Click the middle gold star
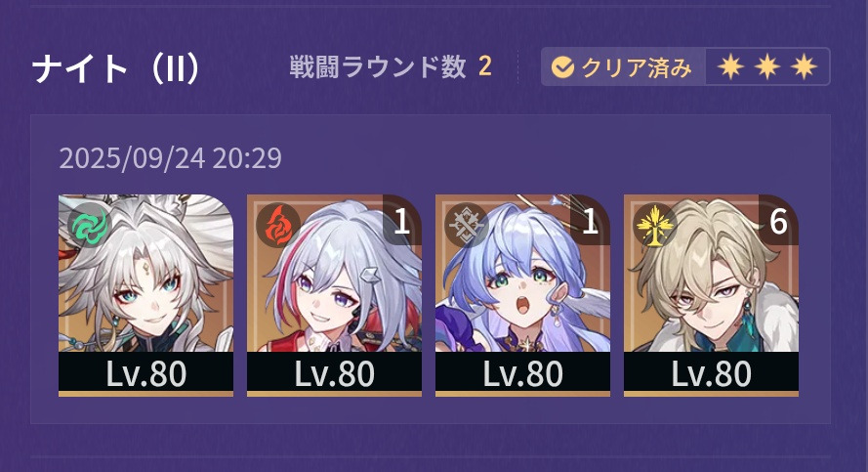The image size is (868, 472). 767,67
